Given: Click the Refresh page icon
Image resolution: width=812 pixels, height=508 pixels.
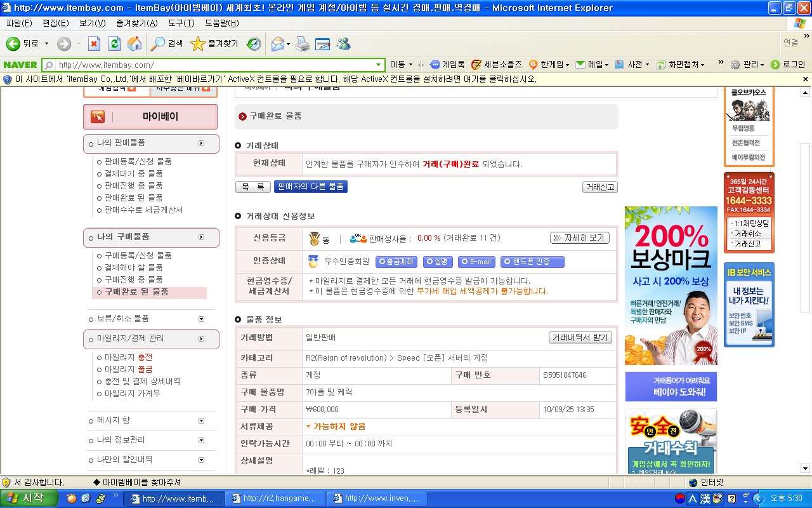Looking at the screenshot, I should click(114, 44).
